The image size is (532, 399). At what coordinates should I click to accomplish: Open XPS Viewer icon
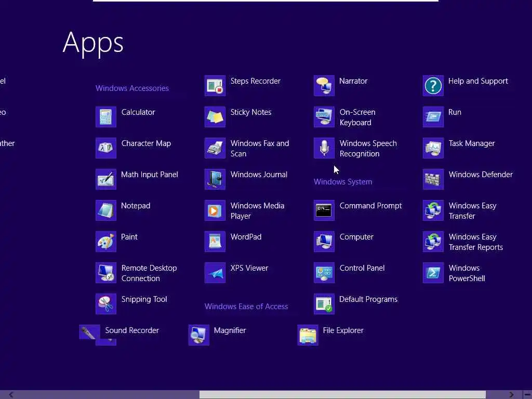pyautogui.click(x=215, y=273)
